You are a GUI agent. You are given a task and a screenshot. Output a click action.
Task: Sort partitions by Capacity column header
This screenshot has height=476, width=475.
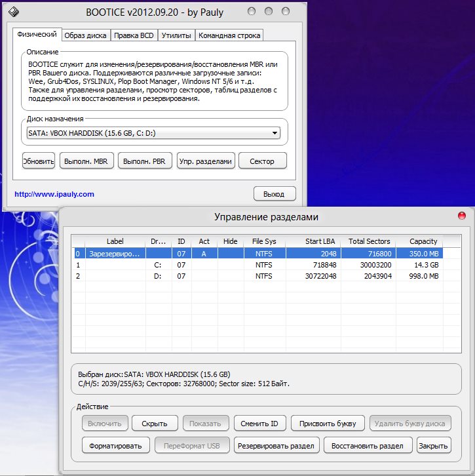point(423,241)
